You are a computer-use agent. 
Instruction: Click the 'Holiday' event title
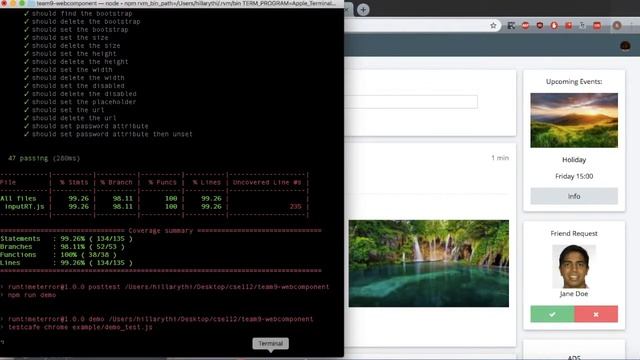tap(574, 160)
